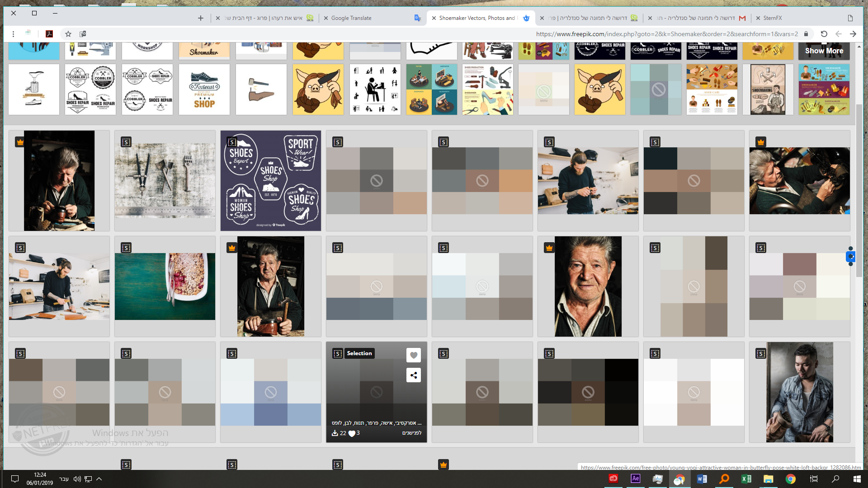This screenshot has height=488, width=868.
Task: Click the Adobe Acrobat extension icon
Action: 49,34
